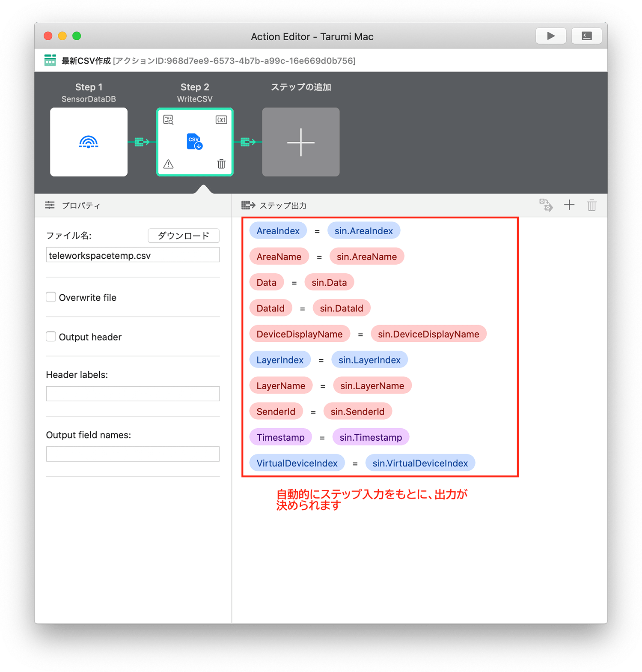Enable the Overwrite file checkbox
Viewport: 642px width, 672px height.
tap(51, 297)
